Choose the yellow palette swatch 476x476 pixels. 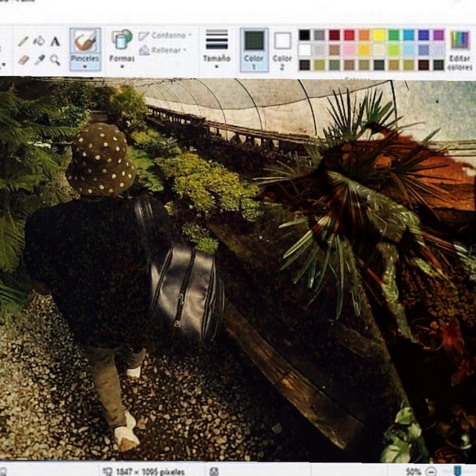(x=379, y=35)
